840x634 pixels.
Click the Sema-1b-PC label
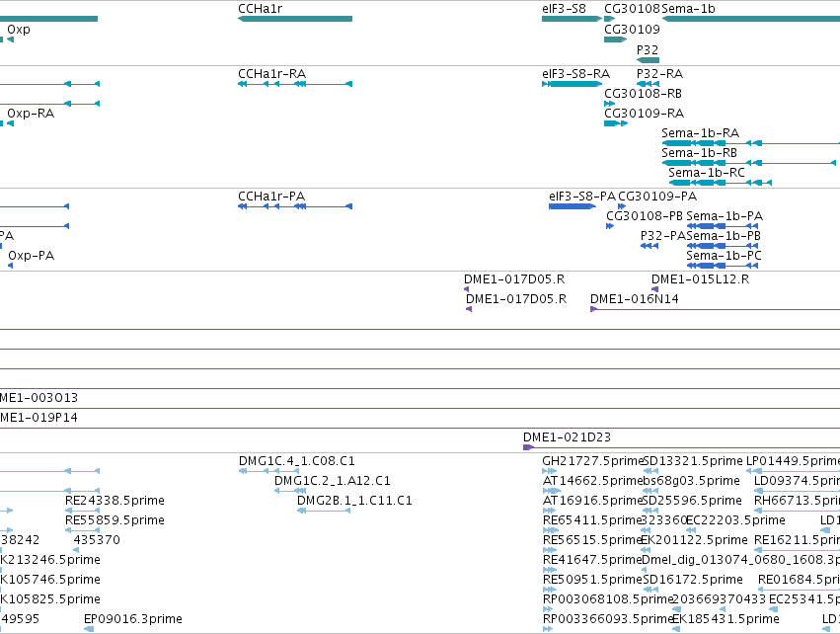point(724,256)
